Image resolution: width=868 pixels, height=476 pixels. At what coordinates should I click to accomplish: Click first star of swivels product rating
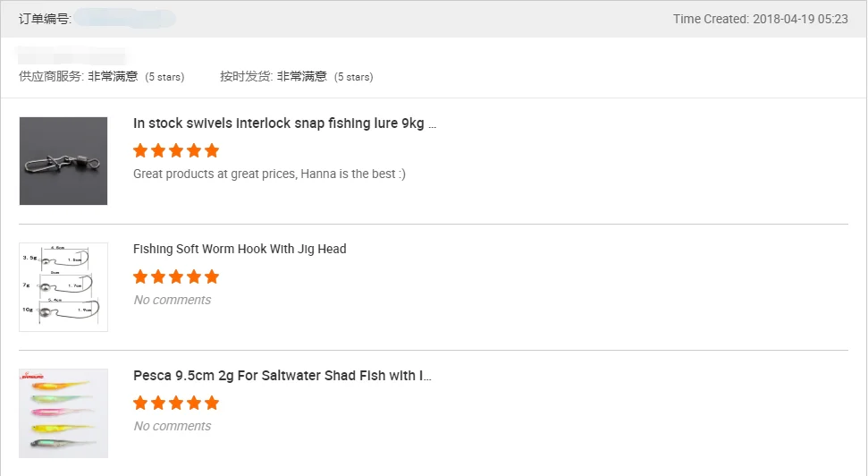[141, 150]
